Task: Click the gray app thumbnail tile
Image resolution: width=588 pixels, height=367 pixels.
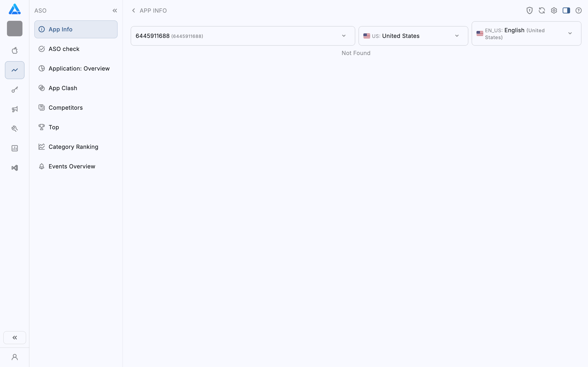Action: point(14,29)
